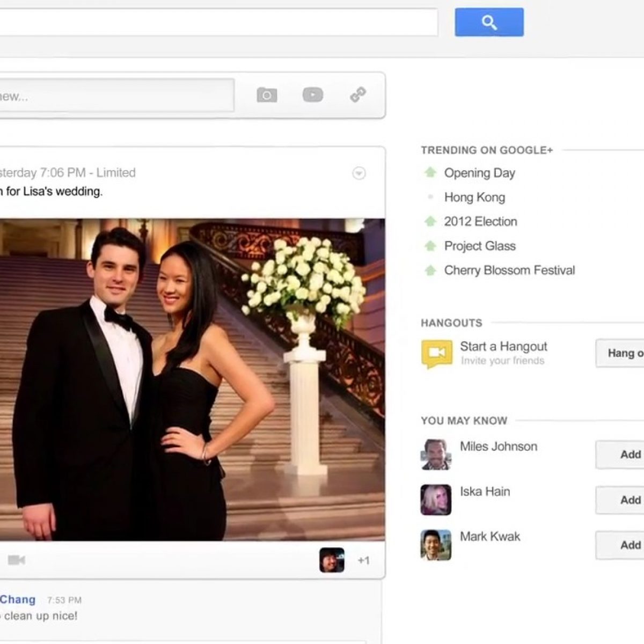Attach a photo using the camera icon

click(x=267, y=96)
